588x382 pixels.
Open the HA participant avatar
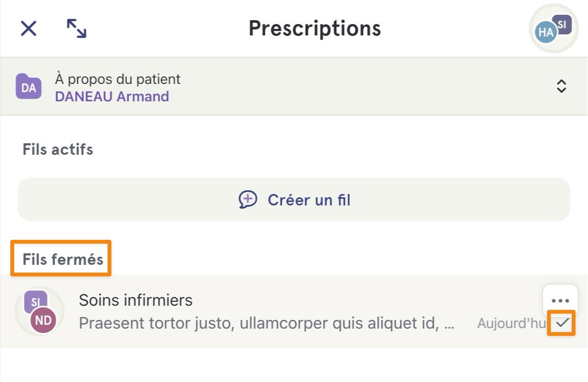[545, 33]
